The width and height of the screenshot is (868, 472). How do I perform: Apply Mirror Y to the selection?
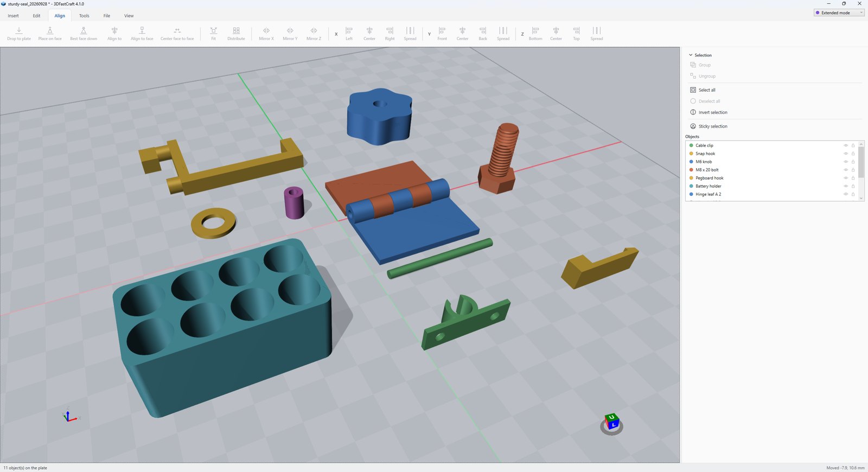click(x=290, y=34)
